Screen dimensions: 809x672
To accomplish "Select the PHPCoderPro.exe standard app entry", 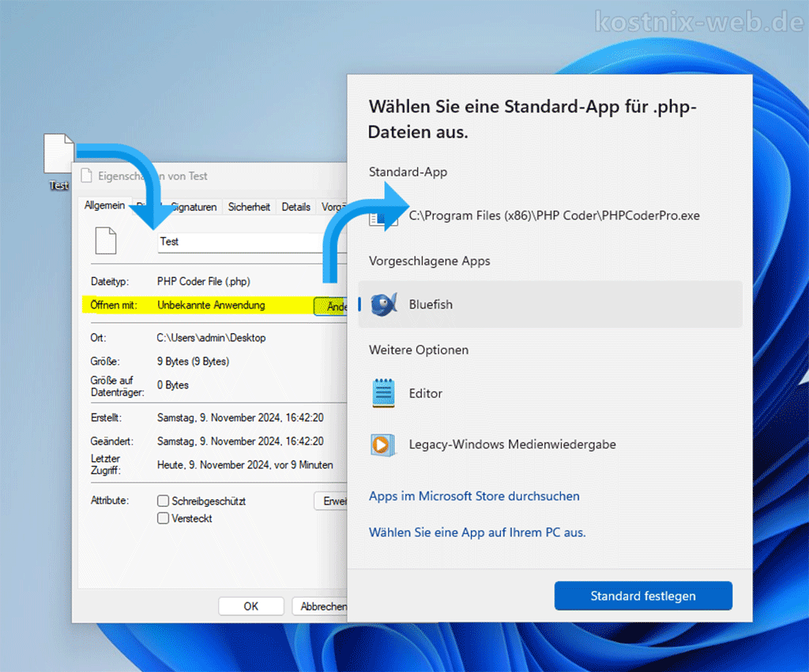I will (551, 216).
